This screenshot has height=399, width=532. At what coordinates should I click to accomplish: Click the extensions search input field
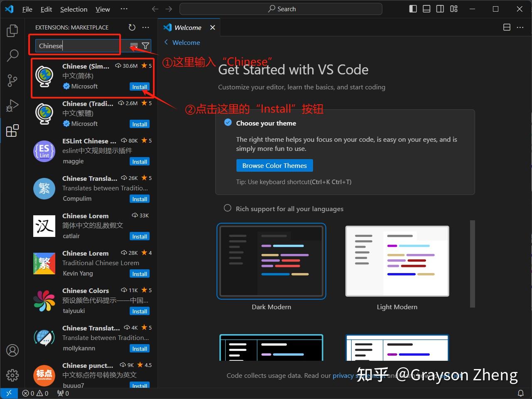coord(75,46)
